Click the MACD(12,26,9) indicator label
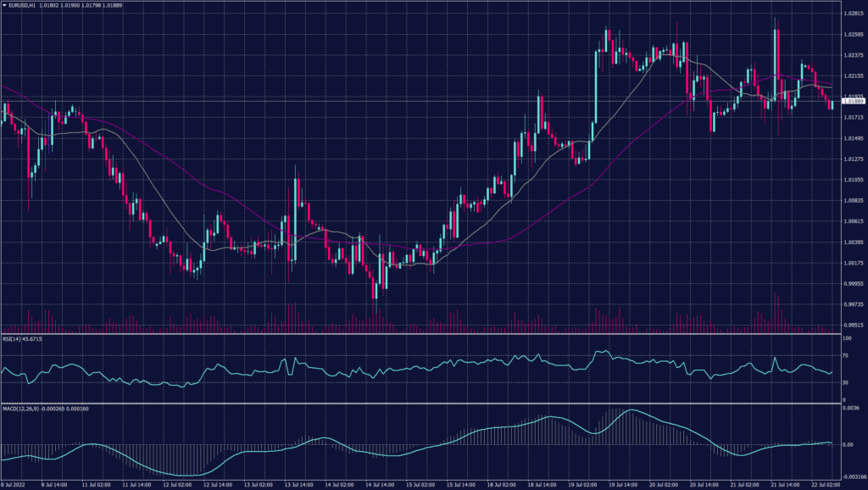 [21, 411]
